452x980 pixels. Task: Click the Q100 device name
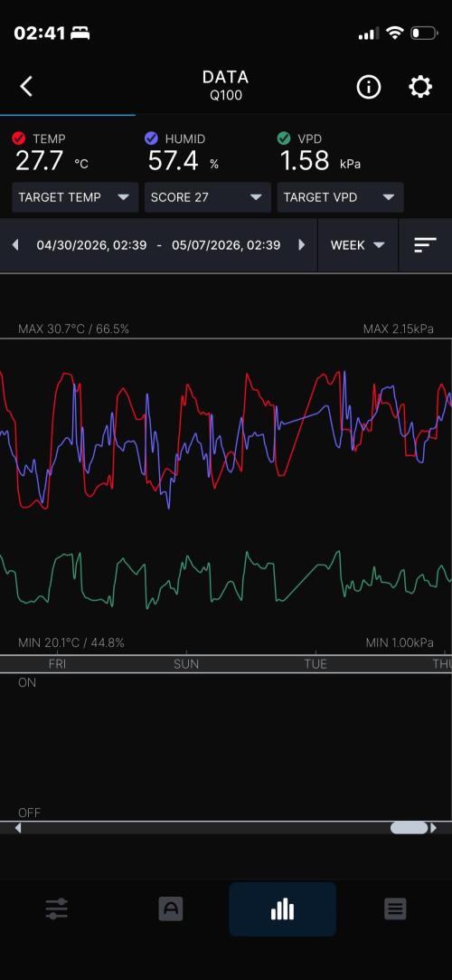click(226, 96)
